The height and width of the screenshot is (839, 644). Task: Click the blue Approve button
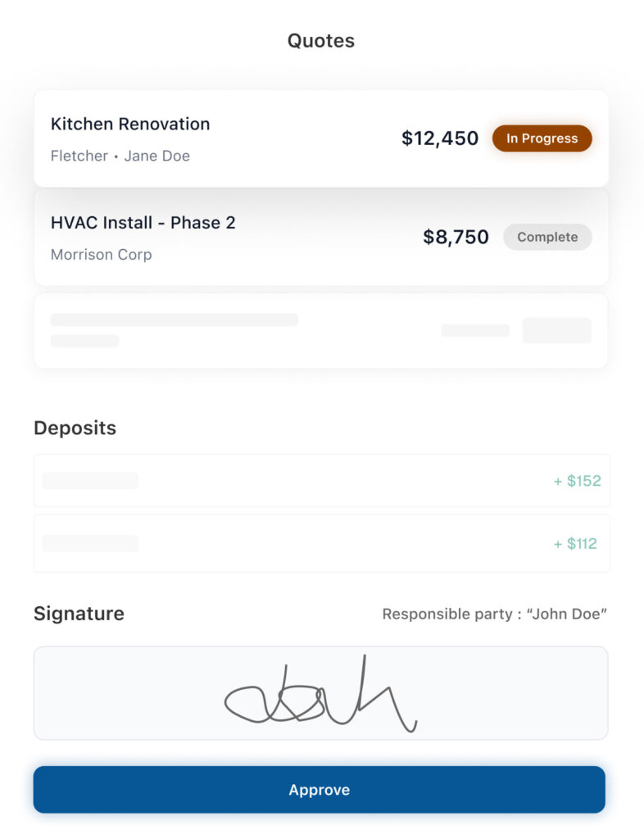(x=320, y=790)
